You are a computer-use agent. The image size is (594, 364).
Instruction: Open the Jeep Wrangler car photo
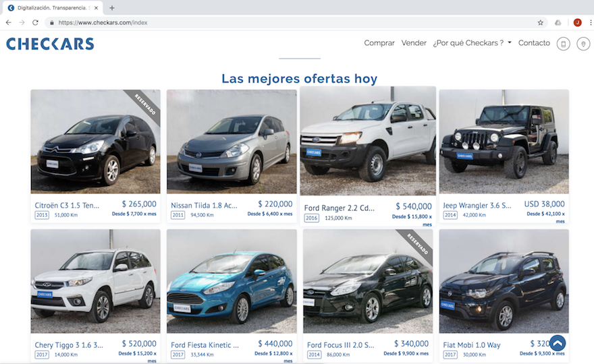pyautogui.click(x=504, y=142)
